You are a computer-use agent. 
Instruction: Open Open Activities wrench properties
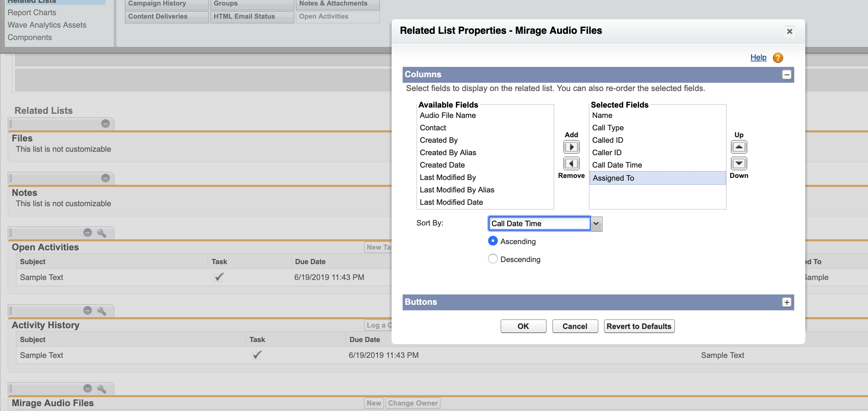click(101, 233)
